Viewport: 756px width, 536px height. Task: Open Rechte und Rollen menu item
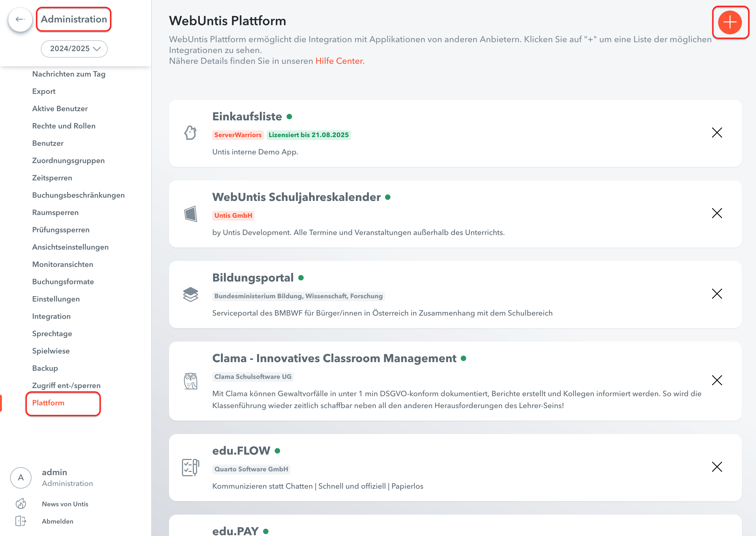coord(64,126)
